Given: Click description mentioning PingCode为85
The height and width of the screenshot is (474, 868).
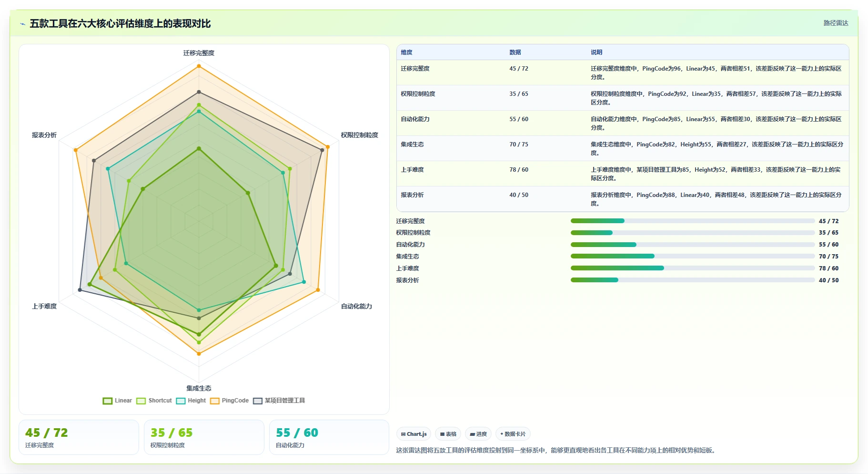Looking at the screenshot, I should pos(717,123).
